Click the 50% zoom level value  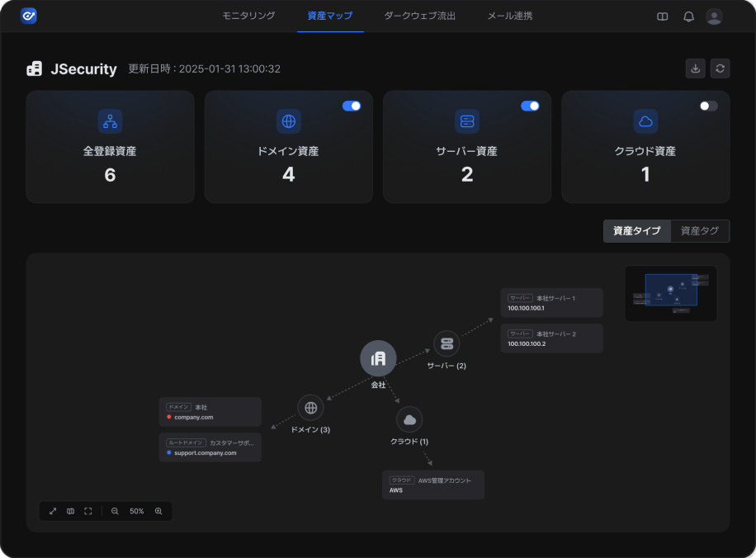click(136, 511)
